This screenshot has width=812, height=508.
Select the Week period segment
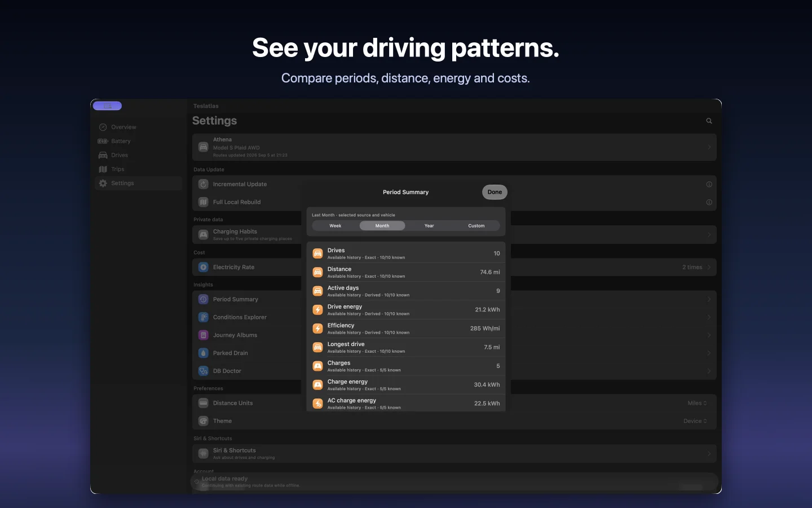pyautogui.click(x=336, y=226)
